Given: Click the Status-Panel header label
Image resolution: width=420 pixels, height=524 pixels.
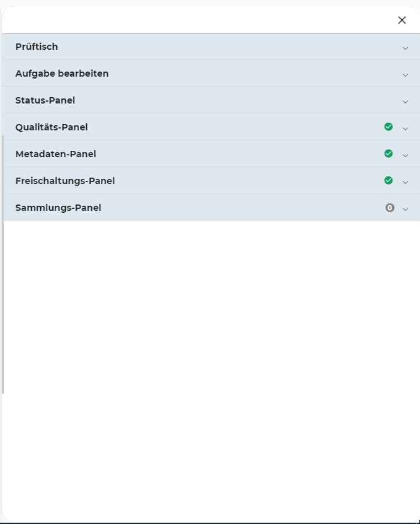Looking at the screenshot, I should [45, 100].
